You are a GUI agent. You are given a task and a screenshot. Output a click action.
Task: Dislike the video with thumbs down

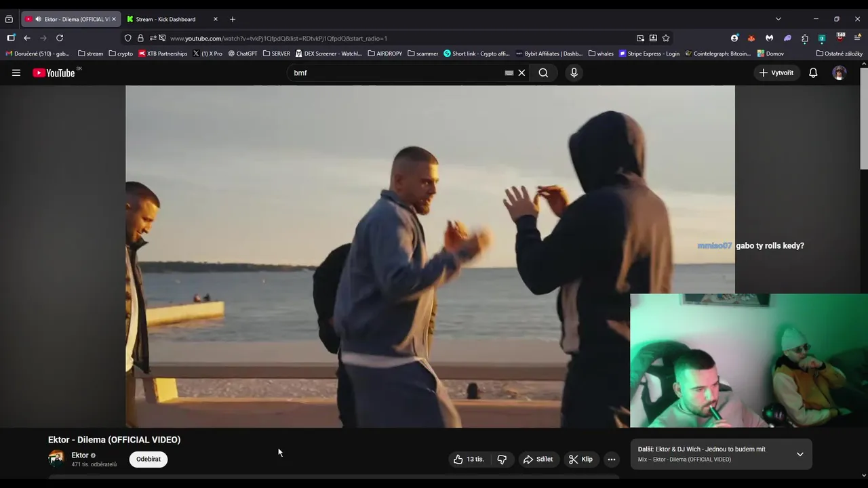(502, 460)
